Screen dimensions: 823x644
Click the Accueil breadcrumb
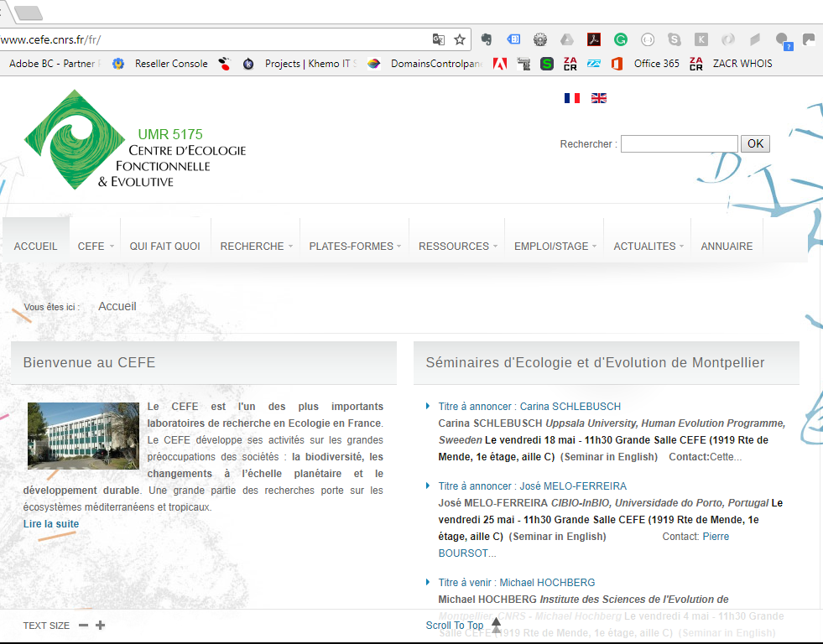pyautogui.click(x=117, y=306)
